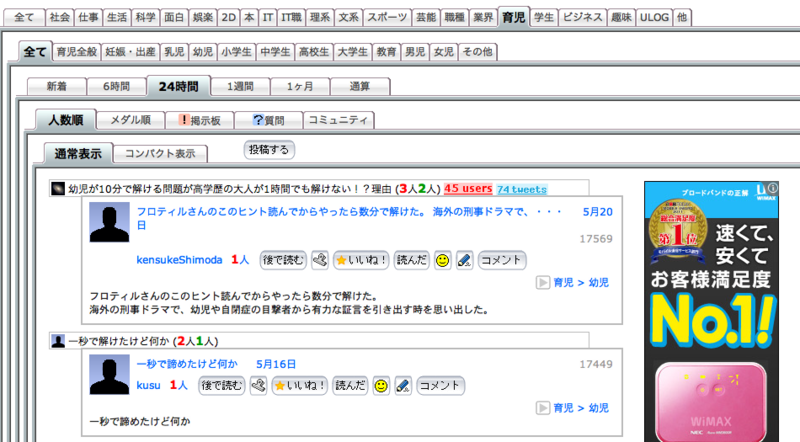The width and height of the screenshot is (800, 442).
Task: Open the 質問 tab
Action: pyautogui.click(x=268, y=120)
